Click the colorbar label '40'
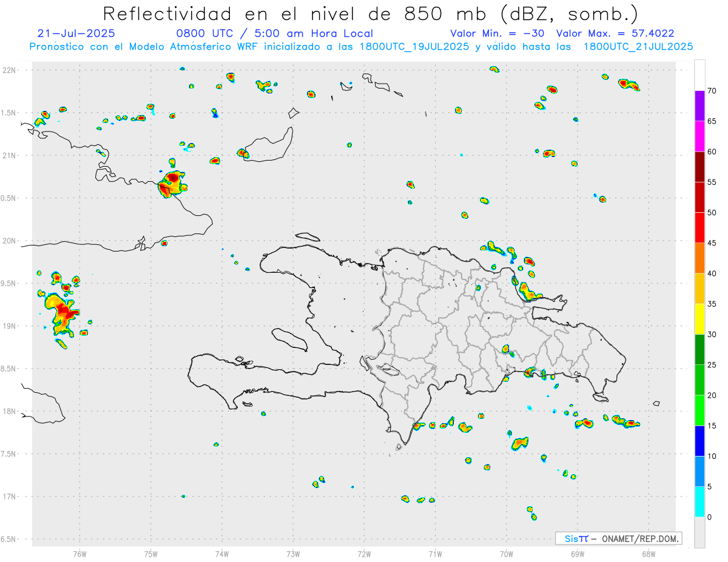The width and height of the screenshot is (728, 562). click(712, 273)
